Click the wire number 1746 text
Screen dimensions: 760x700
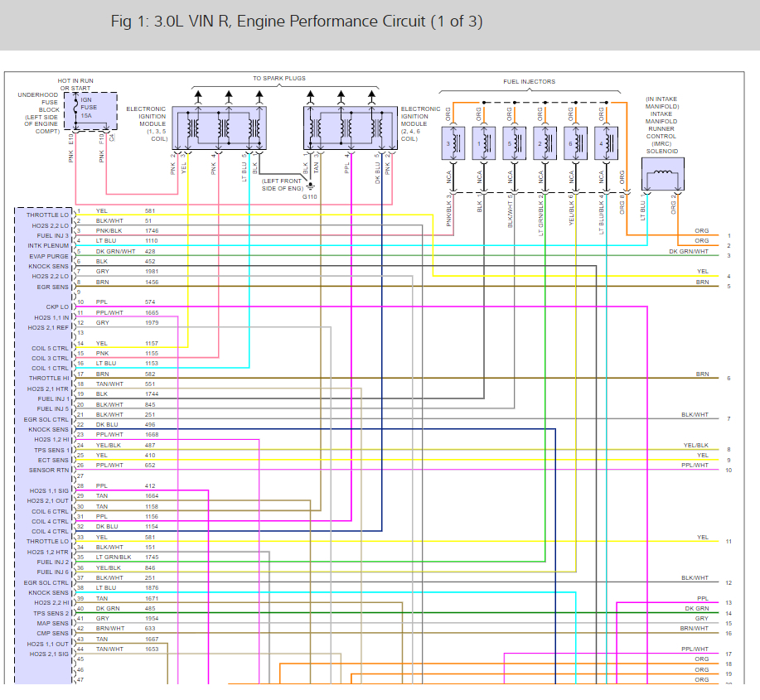pos(152,231)
